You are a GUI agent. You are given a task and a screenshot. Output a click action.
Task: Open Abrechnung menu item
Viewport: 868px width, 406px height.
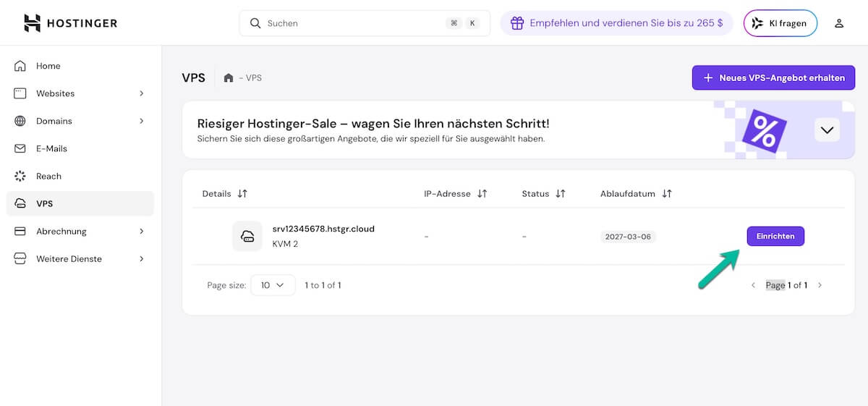pos(80,231)
